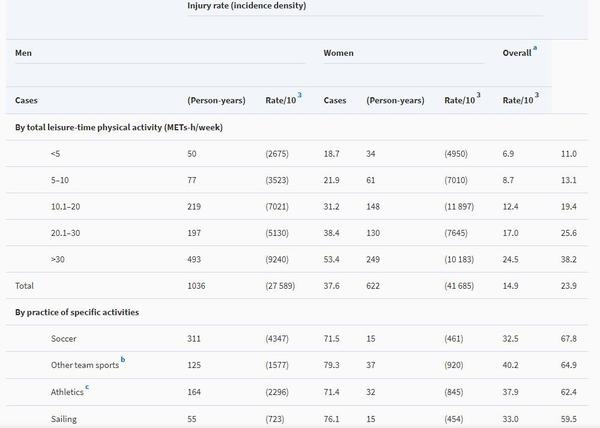Select the Women column group header
This screenshot has width=600, height=428.
click(x=338, y=53)
